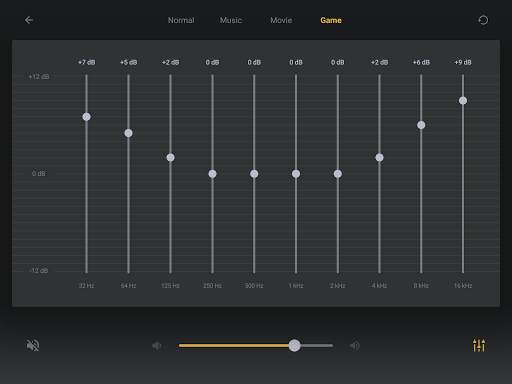Click the +5 dB value label
The width and height of the screenshot is (512, 384).
coord(129,62)
